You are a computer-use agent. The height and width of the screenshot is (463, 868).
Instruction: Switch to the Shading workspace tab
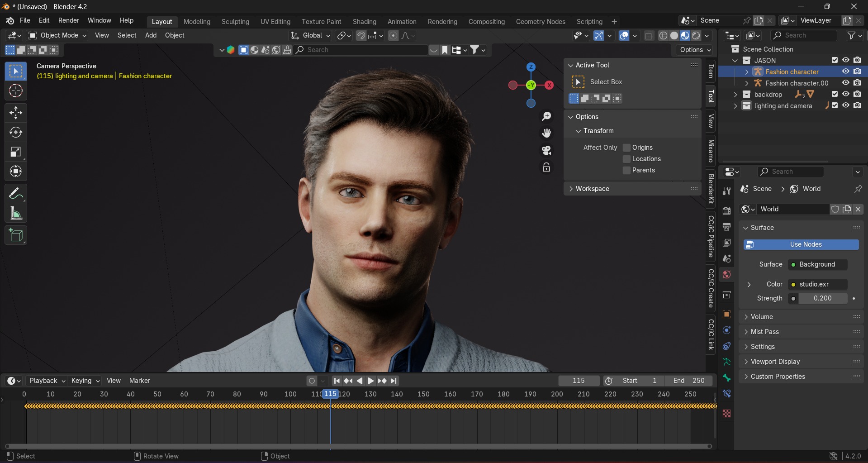pyautogui.click(x=365, y=22)
